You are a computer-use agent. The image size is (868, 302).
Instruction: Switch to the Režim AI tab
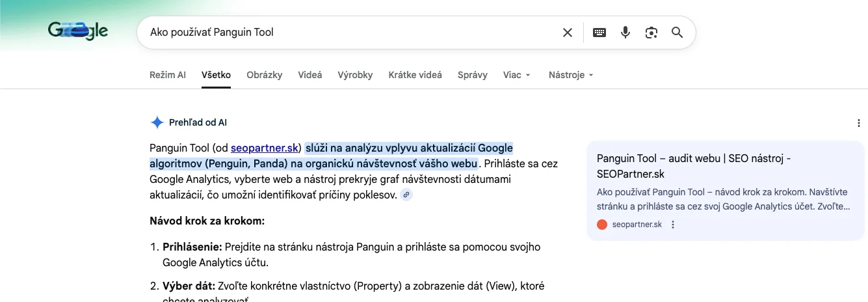(168, 75)
